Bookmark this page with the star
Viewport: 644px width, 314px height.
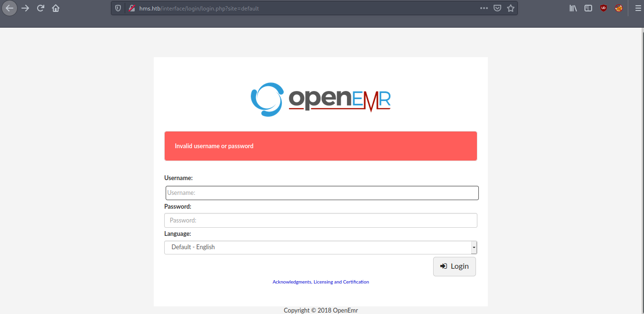pos(511,8)
